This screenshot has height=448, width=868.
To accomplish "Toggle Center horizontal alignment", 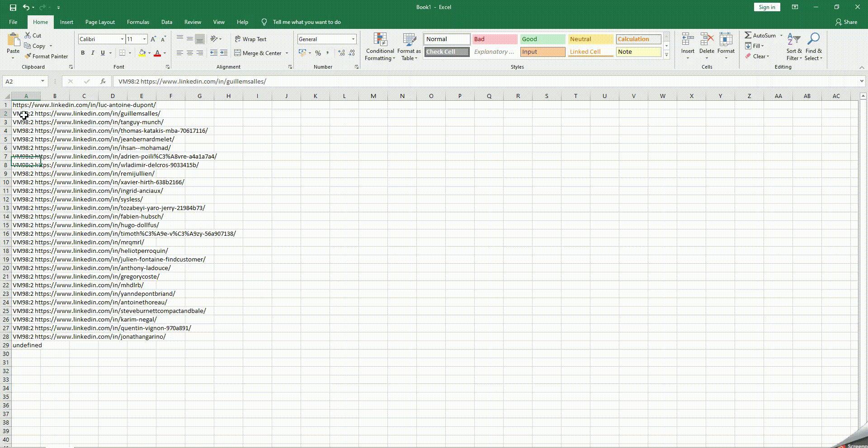I will 189,53.
